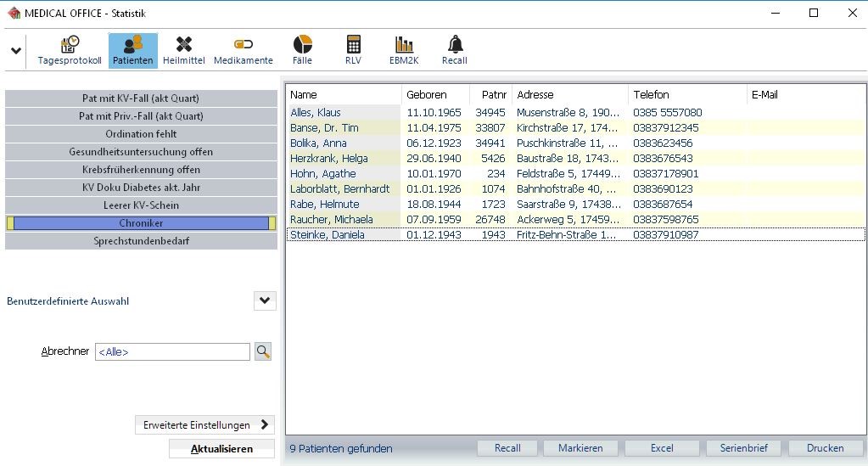Image resolution: width=868 pixels, height=466 pixels.
Task: Open the Tagesprotokoll statistics icon
Action: (x=70, y=50)
